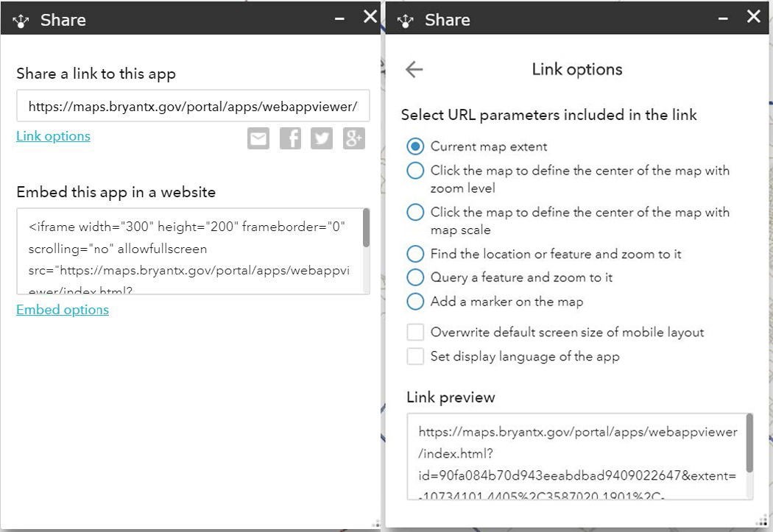The image size is (773, 532).
Task: Share the app on Facebook
Action: pyautogui.click(x=290, y=138)
